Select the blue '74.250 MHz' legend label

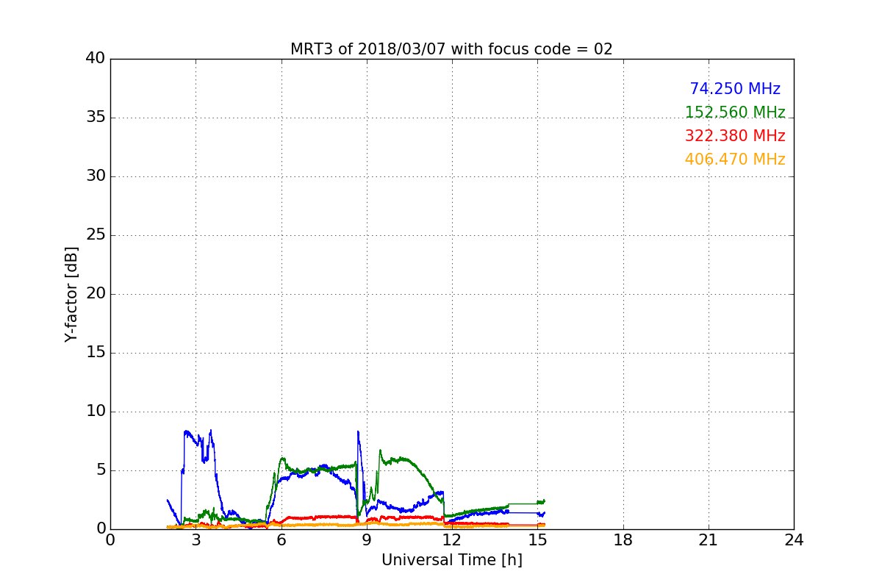[x=735, y=89]
